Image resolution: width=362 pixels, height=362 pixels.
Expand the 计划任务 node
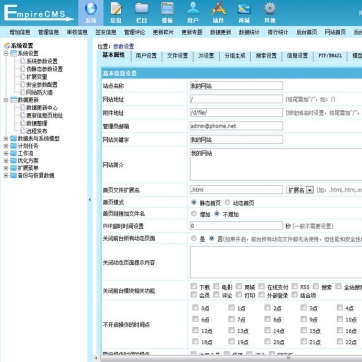[x=6, y=146]
